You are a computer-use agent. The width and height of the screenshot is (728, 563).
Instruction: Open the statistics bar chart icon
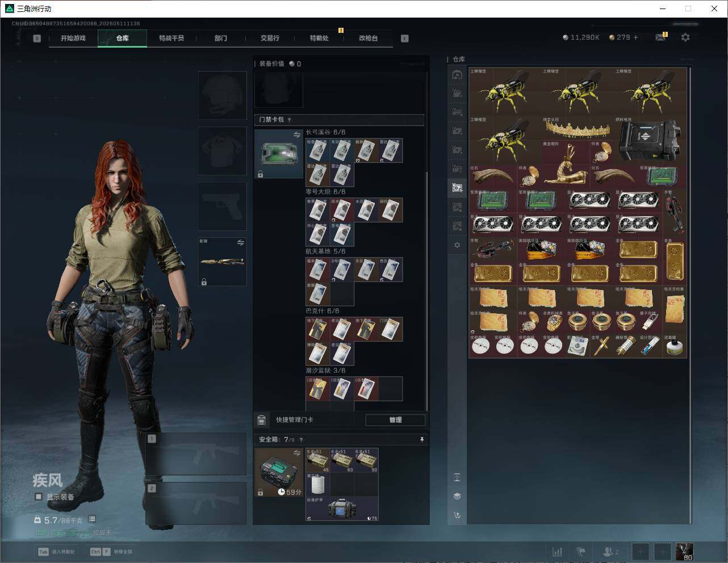click(558, 552)
